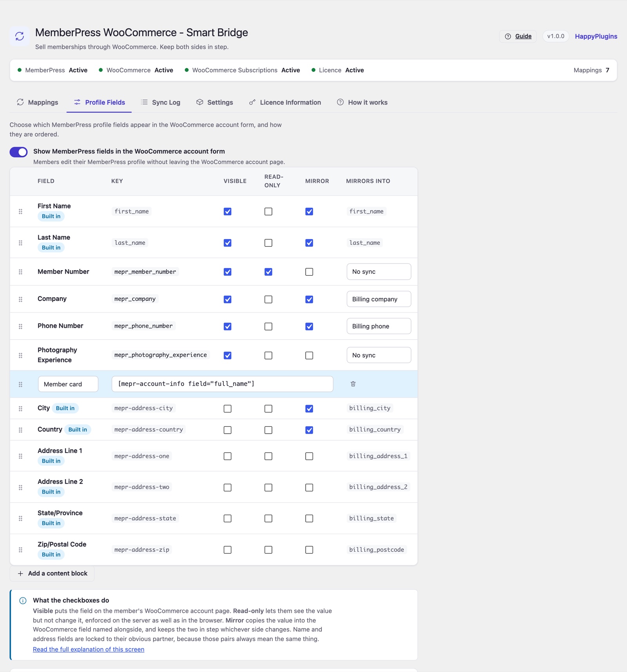Click drag handle of Member card block

[20, 384]
